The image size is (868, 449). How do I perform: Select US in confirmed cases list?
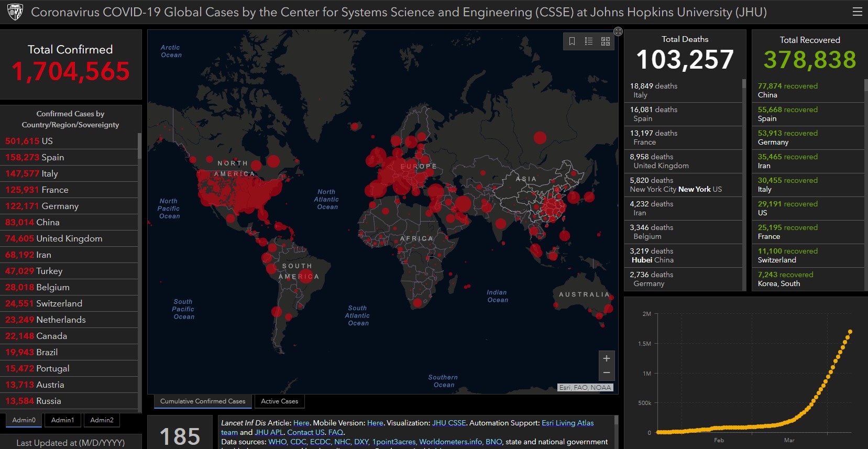click(69, 141)
